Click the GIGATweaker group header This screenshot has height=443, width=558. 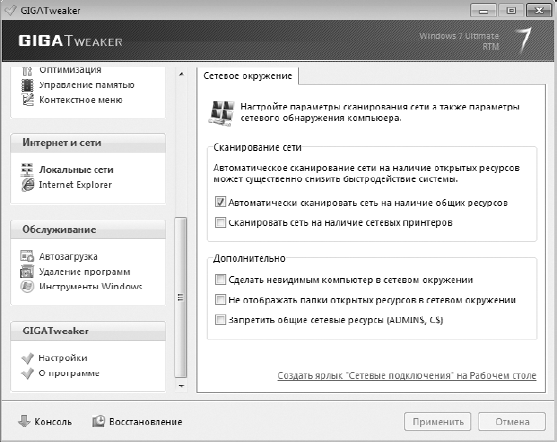point(88,331)
